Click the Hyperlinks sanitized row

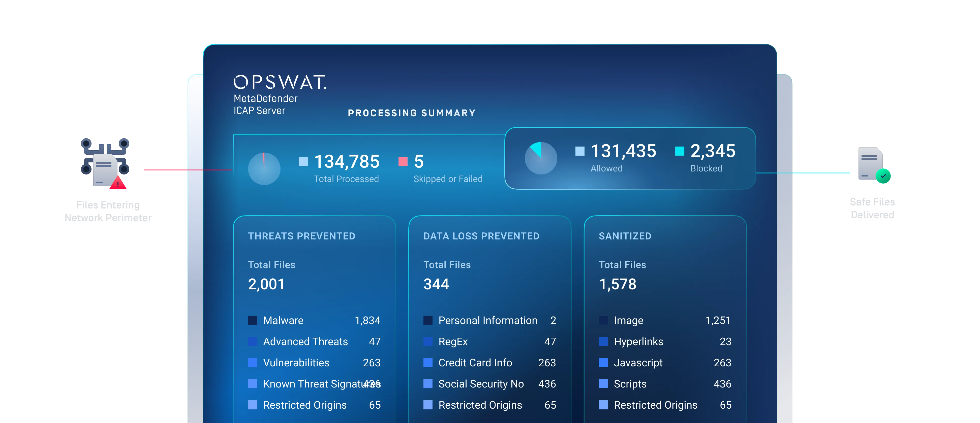tap(638, 342)
